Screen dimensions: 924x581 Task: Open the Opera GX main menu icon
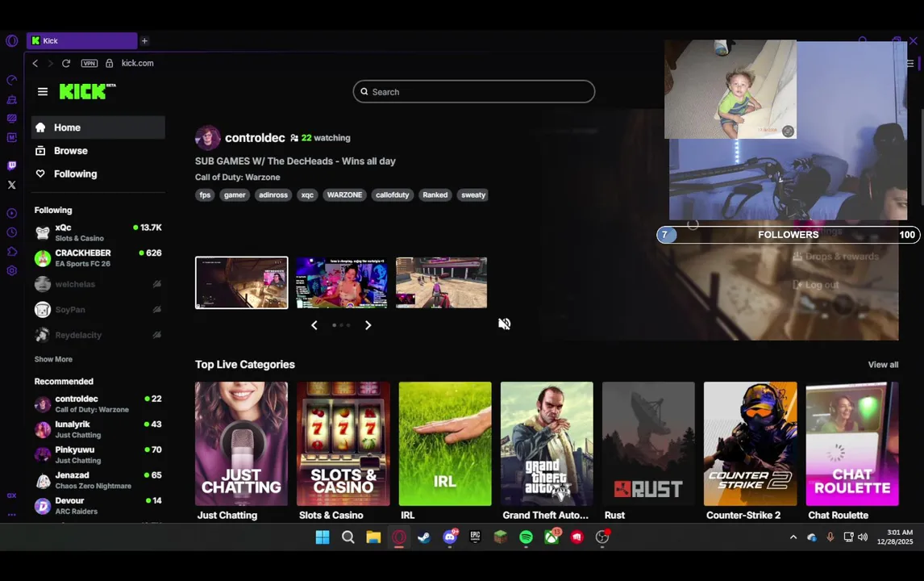(12, 40)
